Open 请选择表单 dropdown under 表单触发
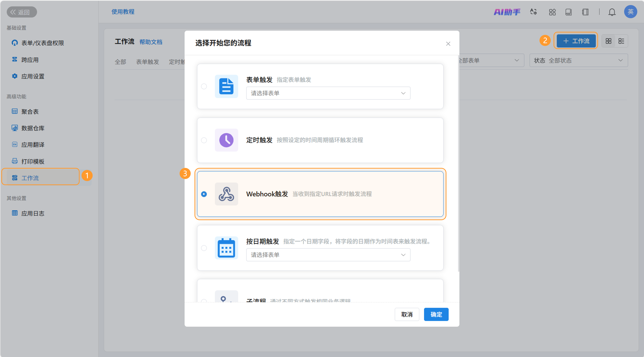 [328, 93]
